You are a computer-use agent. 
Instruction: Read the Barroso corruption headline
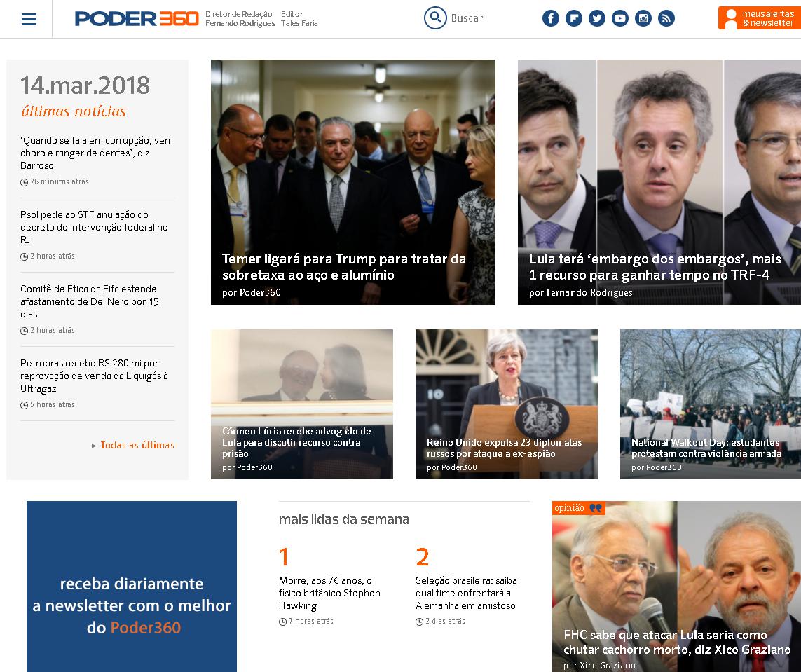click(97, 153)
